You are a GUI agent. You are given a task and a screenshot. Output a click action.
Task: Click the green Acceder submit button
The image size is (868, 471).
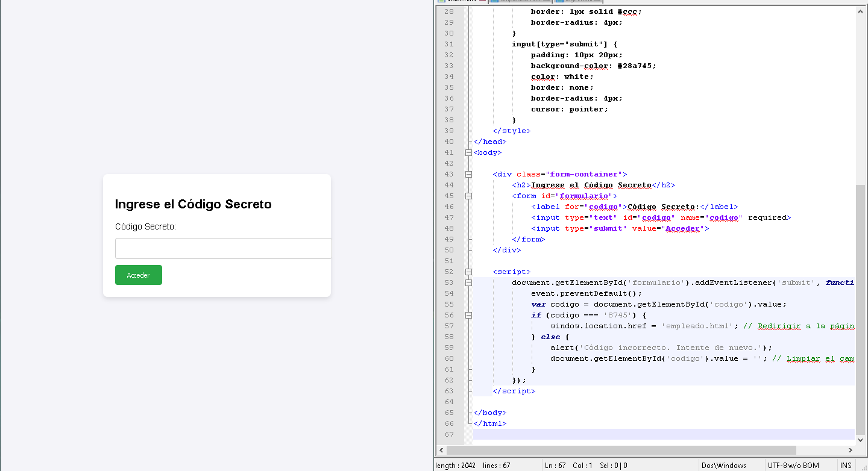pos(138,275)
